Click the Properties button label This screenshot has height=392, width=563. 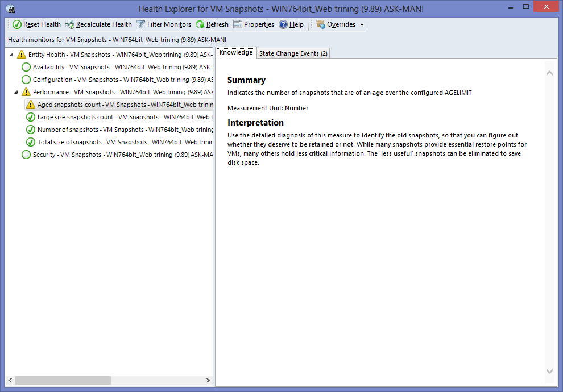(259, 24)
